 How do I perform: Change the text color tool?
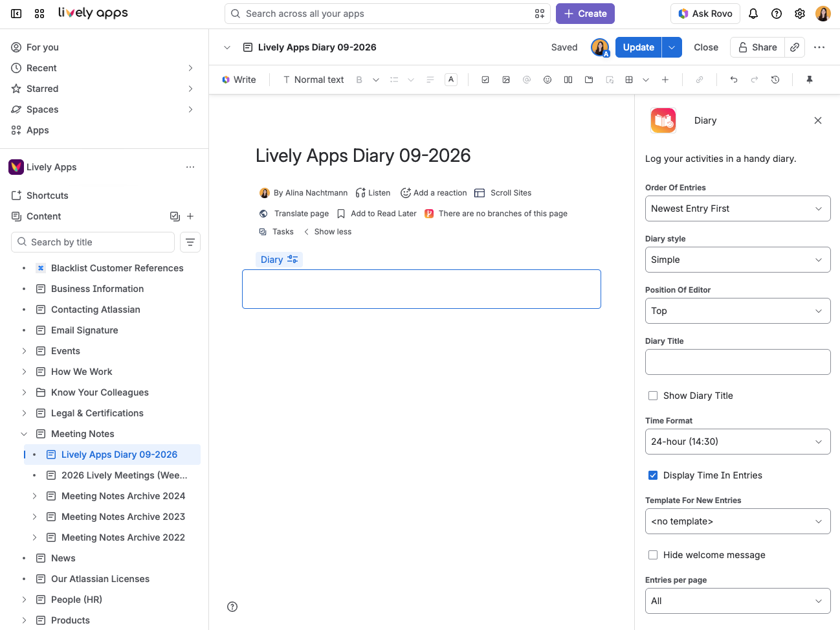[451, 80]
